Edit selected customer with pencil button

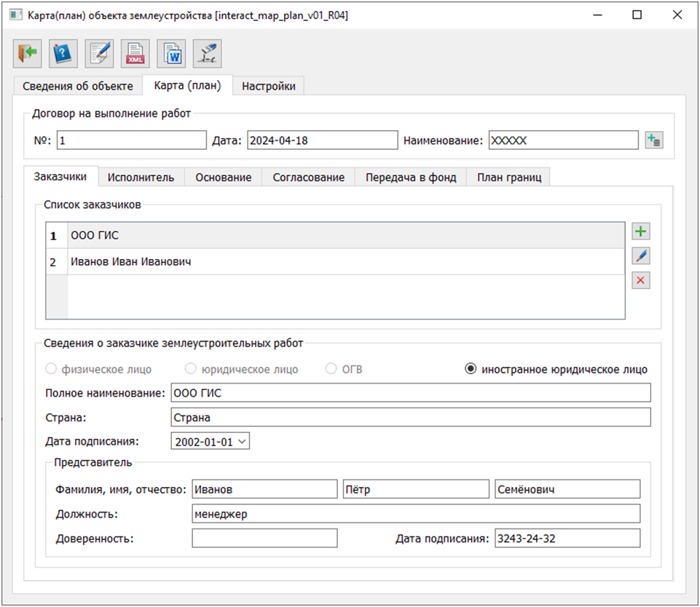641,256
